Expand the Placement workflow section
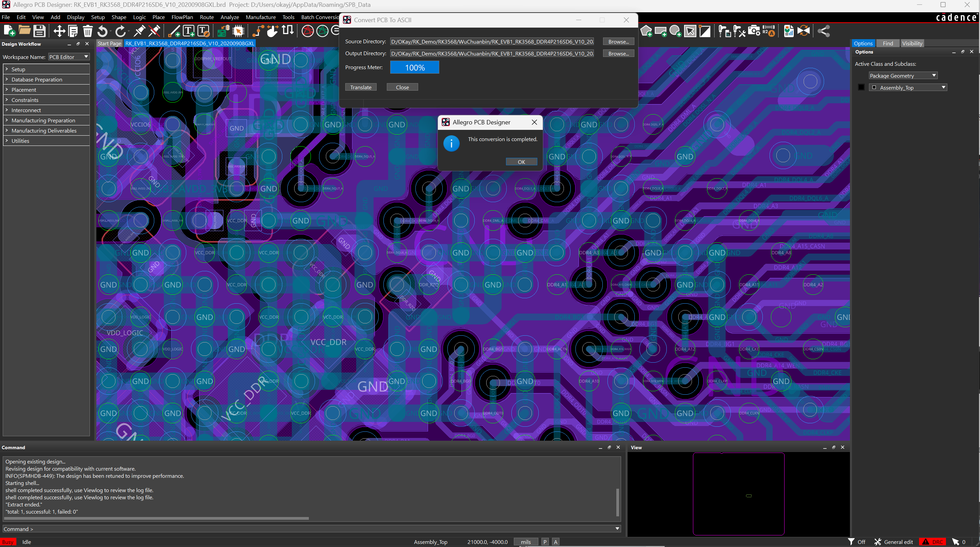 click(46, 90)
